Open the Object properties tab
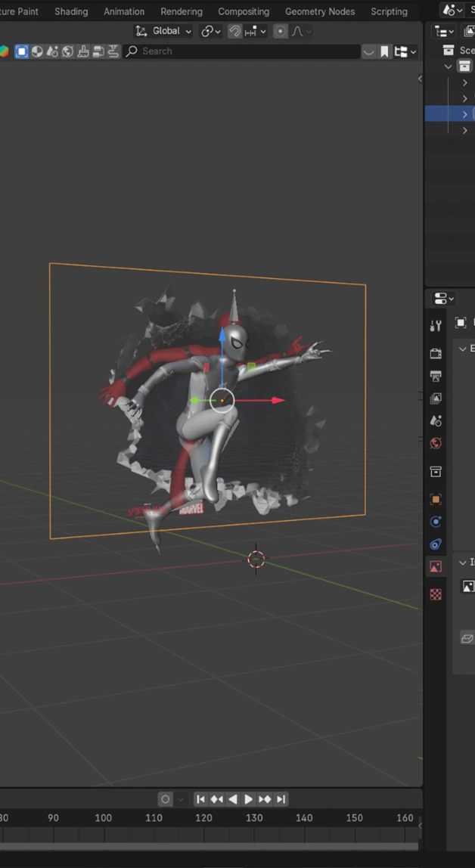Screen dimensions: 475x868 436,499
